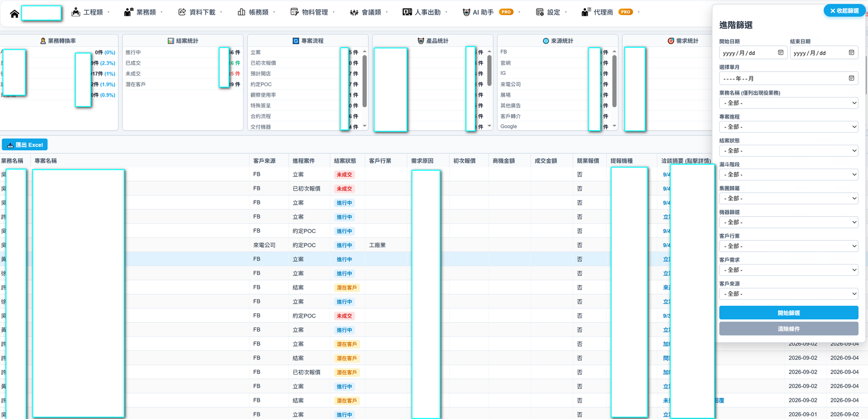Open the 設定 settings menu

551,12
